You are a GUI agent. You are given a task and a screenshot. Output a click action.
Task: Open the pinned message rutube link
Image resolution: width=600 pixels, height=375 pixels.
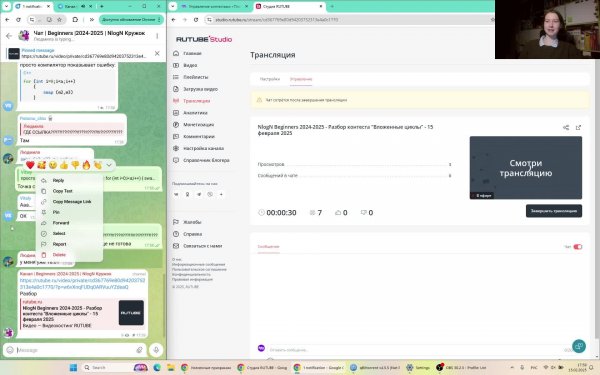point(83,56)
